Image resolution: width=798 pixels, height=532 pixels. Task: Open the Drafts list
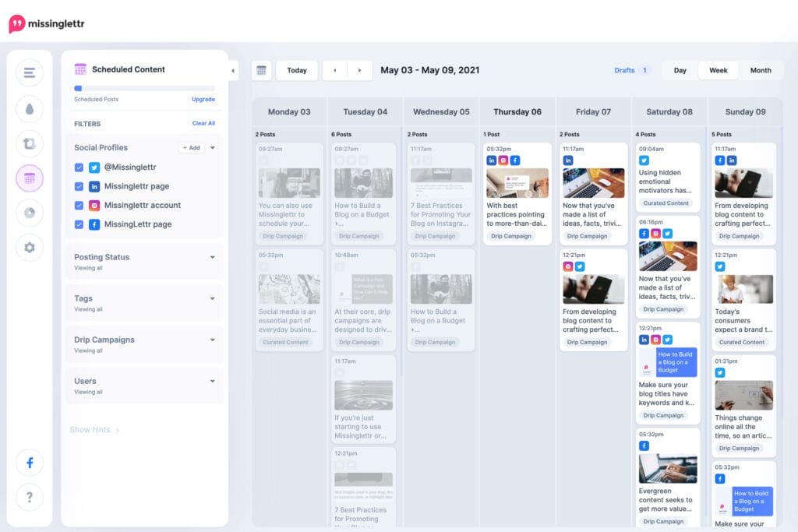coord(631,70)
